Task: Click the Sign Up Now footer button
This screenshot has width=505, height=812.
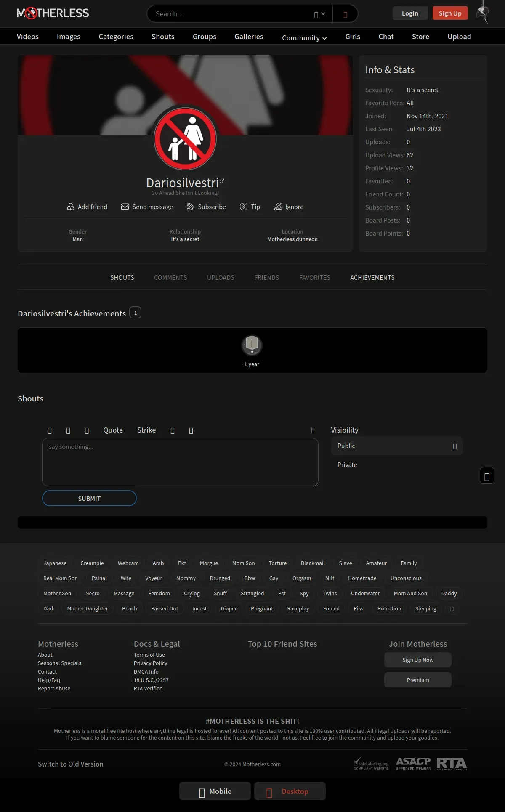Action: (418, 660)
